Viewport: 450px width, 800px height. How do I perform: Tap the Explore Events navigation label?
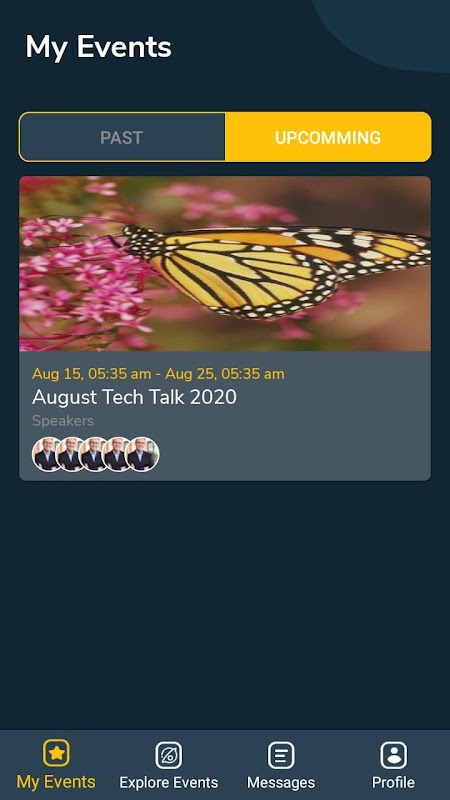168,783
